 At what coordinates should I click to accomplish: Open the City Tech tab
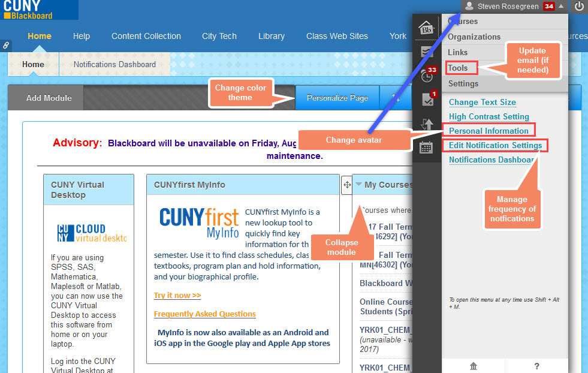coord(219,36)
